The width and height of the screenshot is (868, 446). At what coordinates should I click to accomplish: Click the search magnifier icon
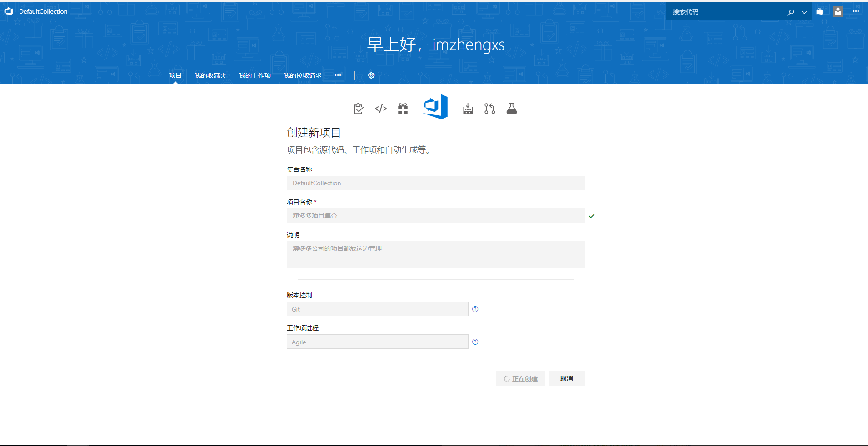pyautogui.click(x=791, y=12)
